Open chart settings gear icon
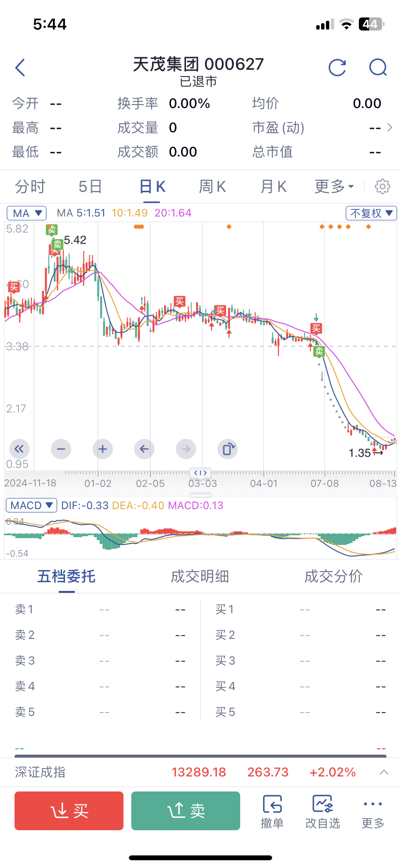 click(383, 186)
